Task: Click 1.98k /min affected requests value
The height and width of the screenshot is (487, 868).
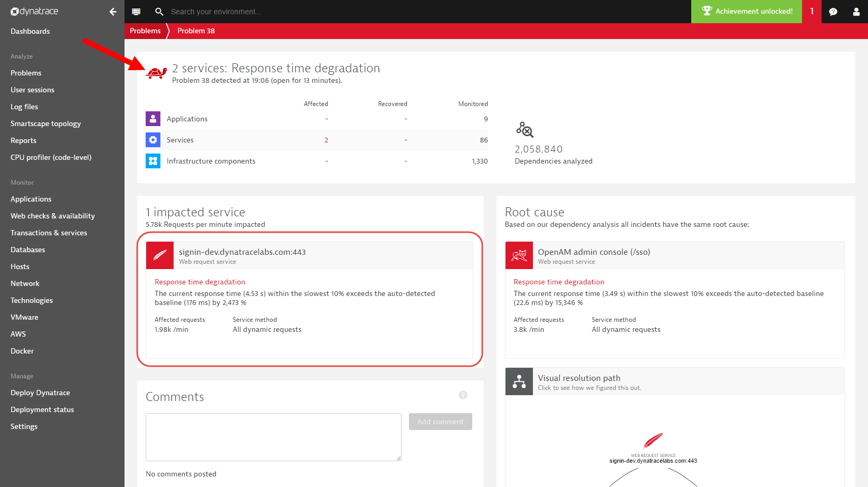Action: point(171,329)
